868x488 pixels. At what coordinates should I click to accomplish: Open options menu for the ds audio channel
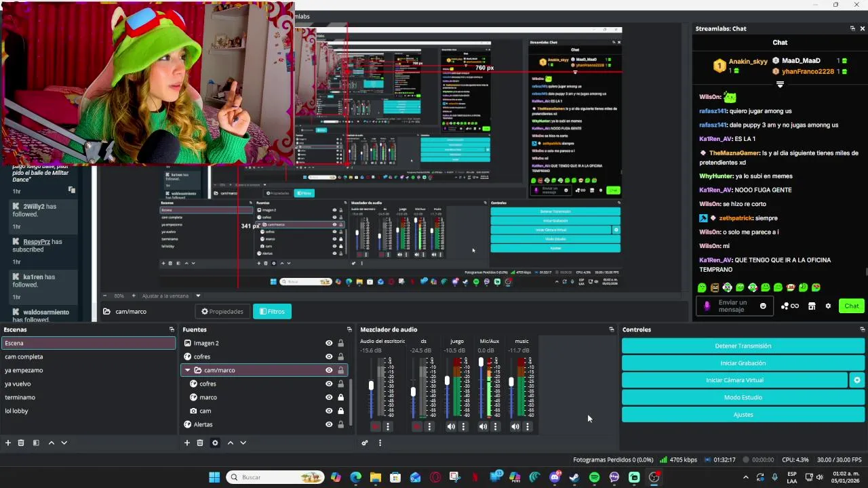point(429,426)
